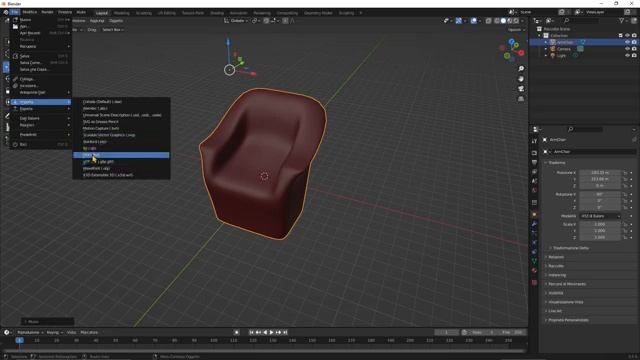Viewport: 640px width, 360px height.
Task: Choose Wavefront (.obj) import option
Action: pyautogui.click(x=121, y=168)
